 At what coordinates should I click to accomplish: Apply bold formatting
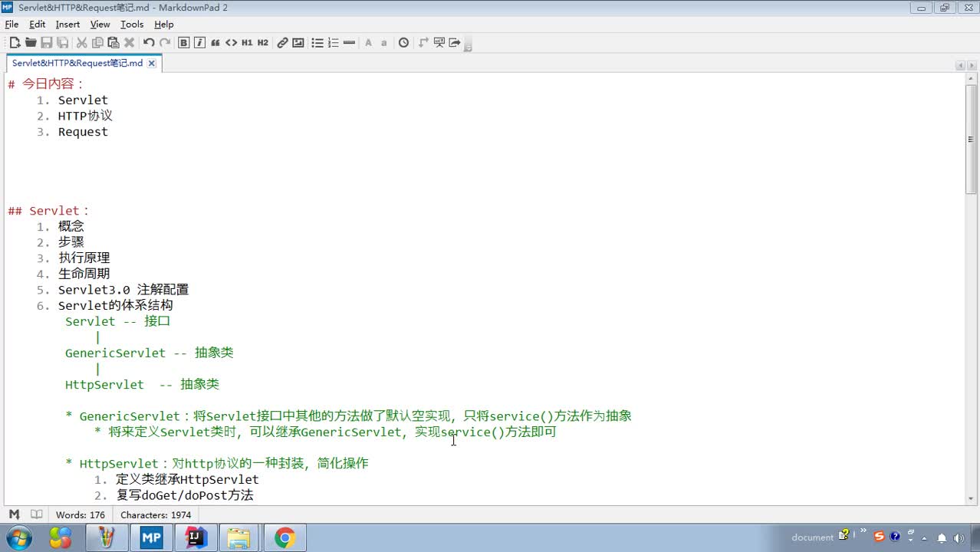click(184, 43)
